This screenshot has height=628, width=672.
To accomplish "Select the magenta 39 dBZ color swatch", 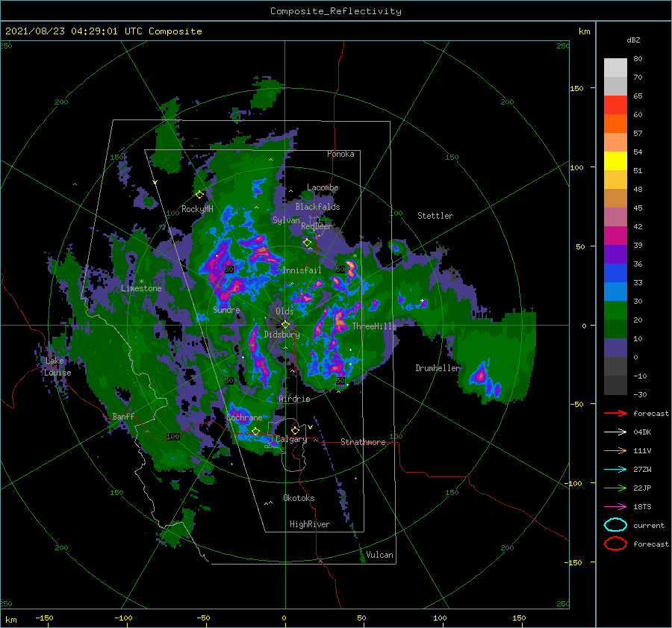I will point(615,236).
